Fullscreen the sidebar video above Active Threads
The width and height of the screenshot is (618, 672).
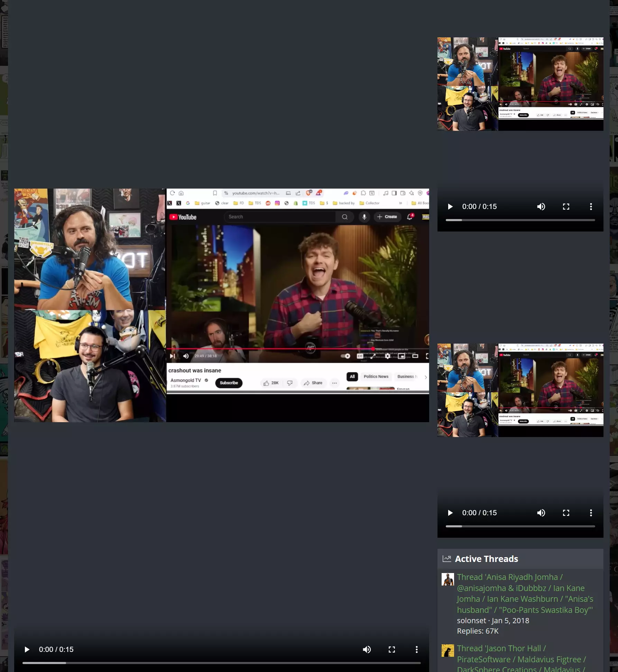click(x=566, y=513)
